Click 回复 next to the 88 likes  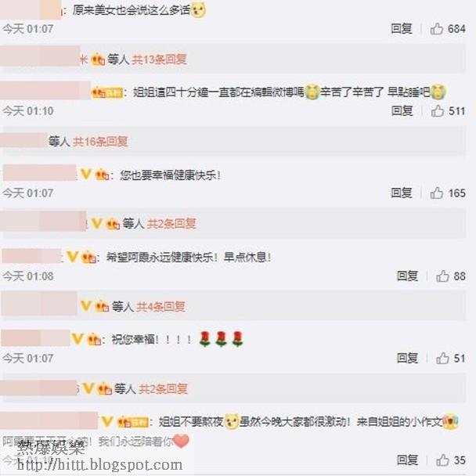pyautogui.click(x=407, y=276)
